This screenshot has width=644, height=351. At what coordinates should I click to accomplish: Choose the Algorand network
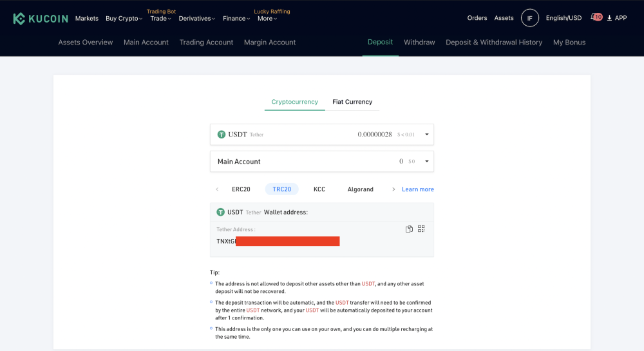click(360, 189)
